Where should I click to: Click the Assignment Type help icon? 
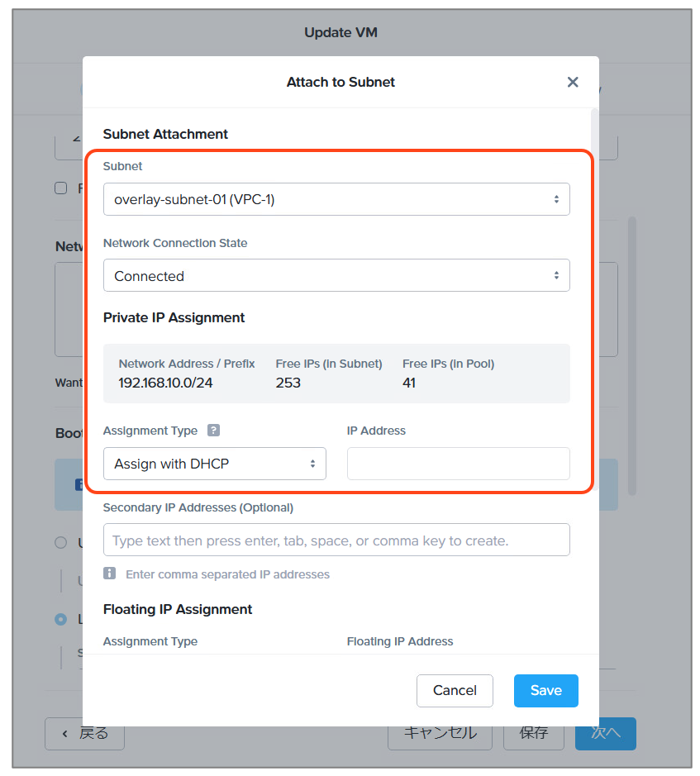[x=213, y=431]
